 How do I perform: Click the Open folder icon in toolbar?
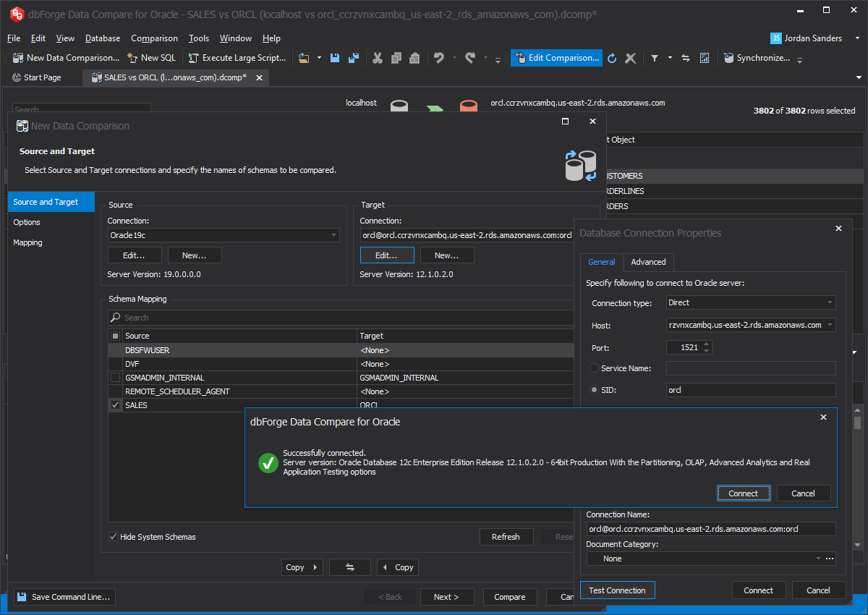(304, 58)
